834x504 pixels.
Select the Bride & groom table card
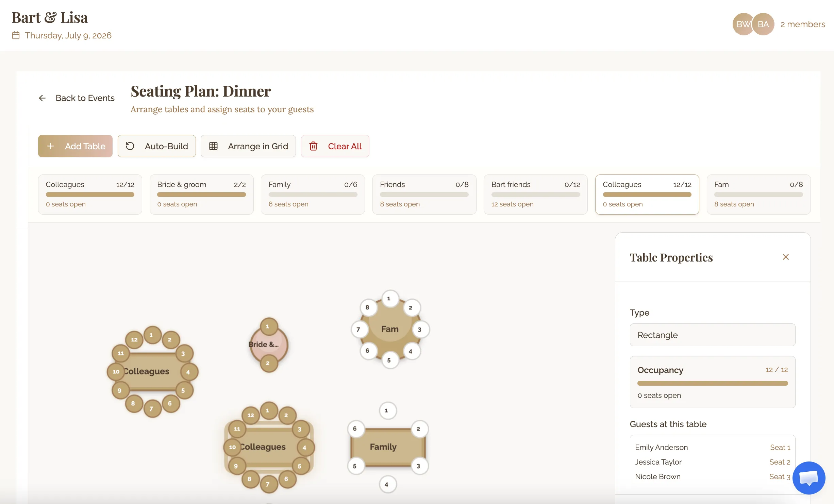click(x=201, y=194)
